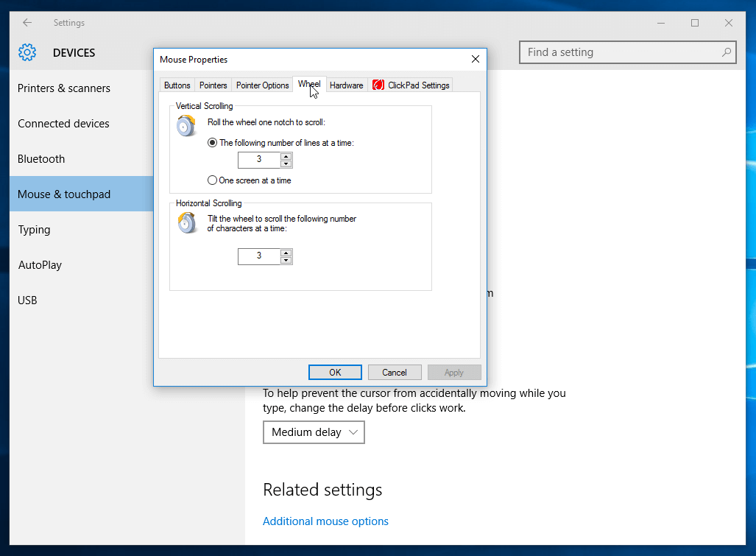Click the Vertical Scrolling mouse wheel icon
Image resolution: width=756 pixels, height=556 pixels.
tap(186, 126)
